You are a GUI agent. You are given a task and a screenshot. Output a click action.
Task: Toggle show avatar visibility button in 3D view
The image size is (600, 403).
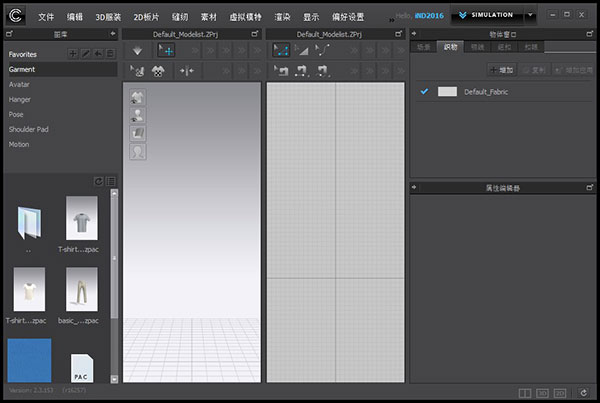(x=137, y=115)
